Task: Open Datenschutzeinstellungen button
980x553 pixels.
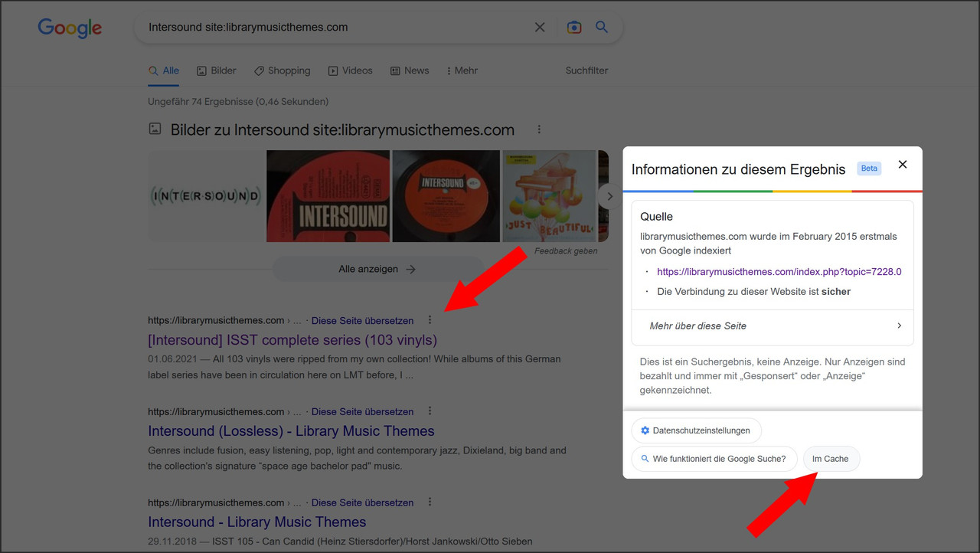Action: click(x=696, y=430)
